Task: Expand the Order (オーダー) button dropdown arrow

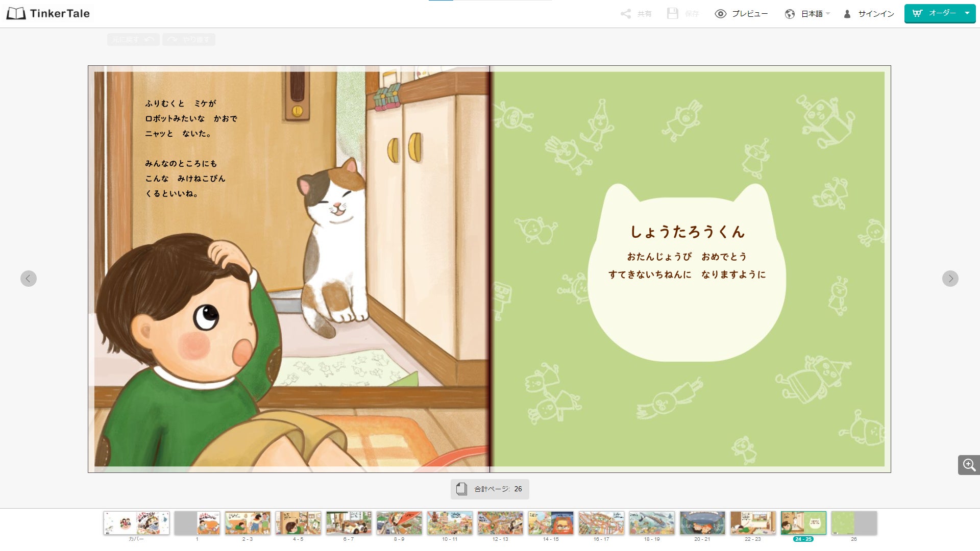Action: coord(967,13)
